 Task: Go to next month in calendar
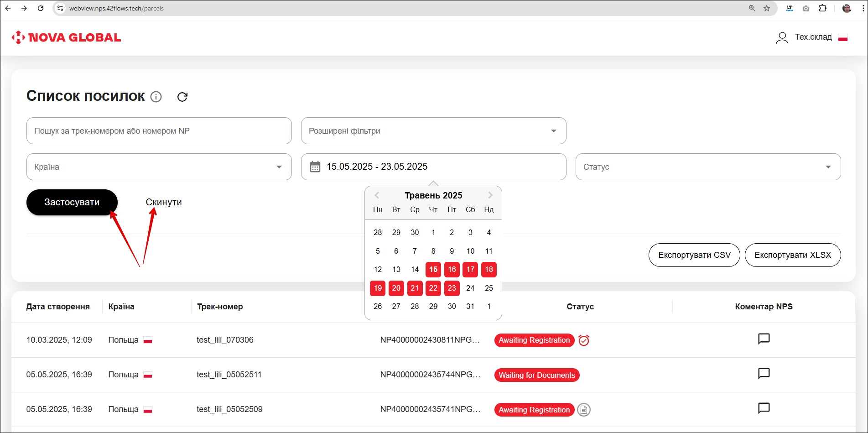(490, 195)
